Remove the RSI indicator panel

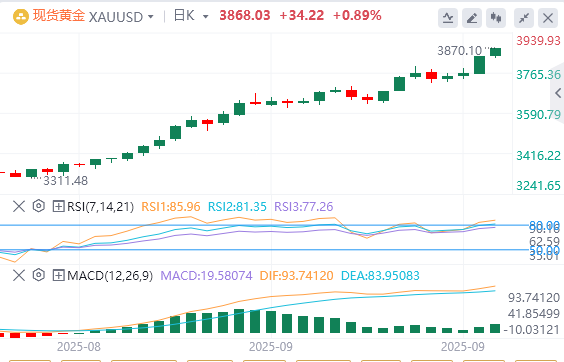pos(19,207)
